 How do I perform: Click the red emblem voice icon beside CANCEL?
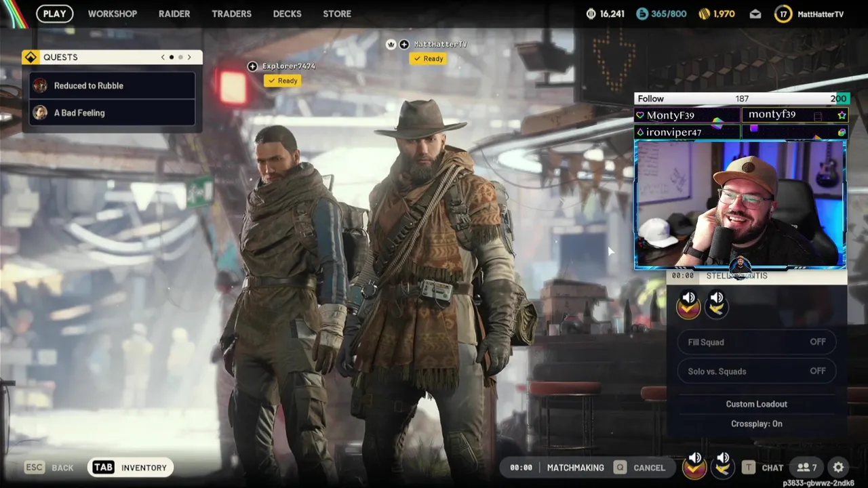[694, 465]
